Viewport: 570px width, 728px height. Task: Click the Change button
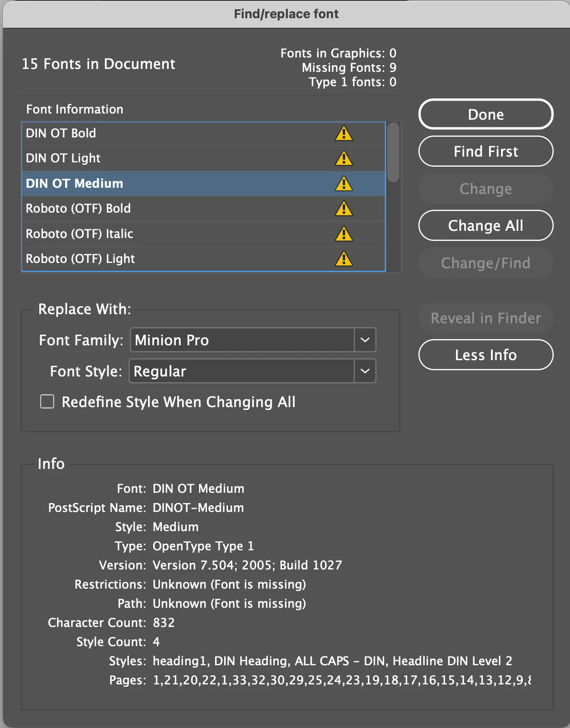coord(486,189)
